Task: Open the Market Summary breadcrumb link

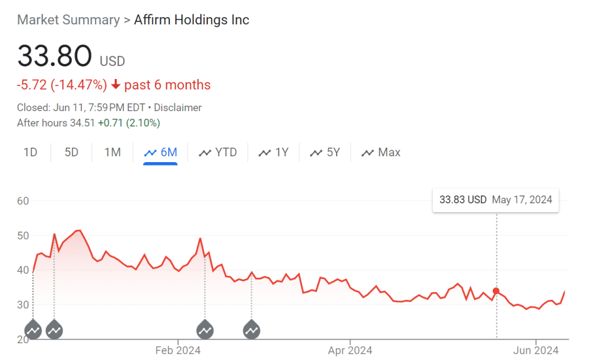Action: point(68,20)
